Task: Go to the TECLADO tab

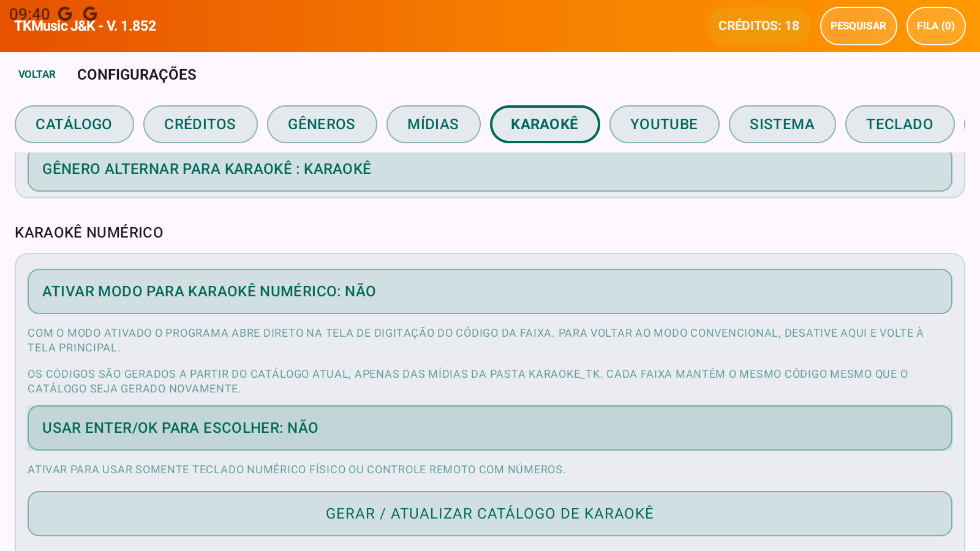Action: (x=900, y=124)
